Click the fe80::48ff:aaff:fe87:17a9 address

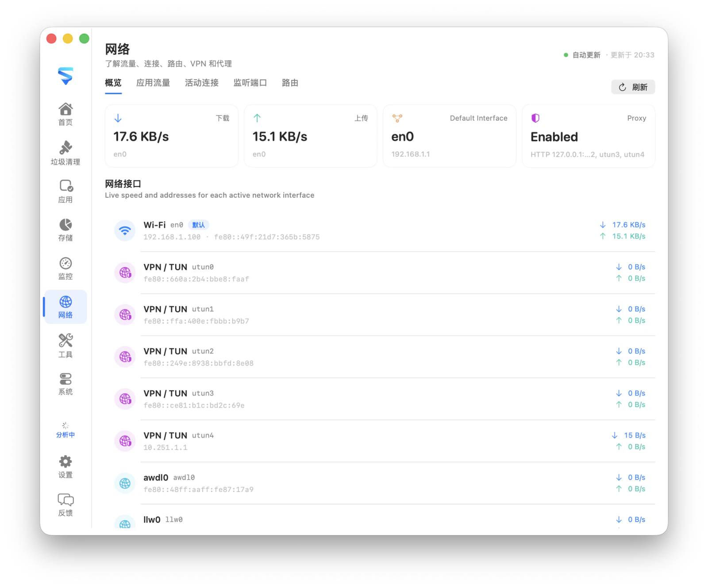199,489
